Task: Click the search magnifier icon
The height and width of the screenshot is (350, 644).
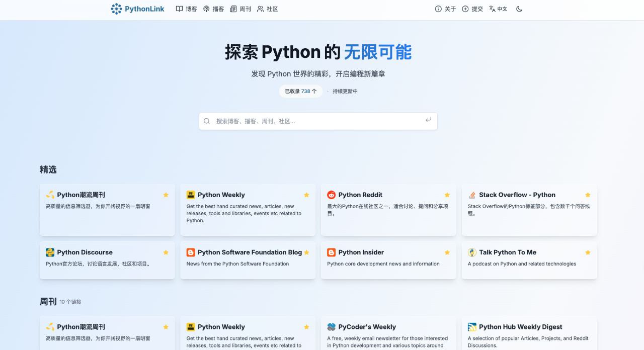Action: coord(207,121)
